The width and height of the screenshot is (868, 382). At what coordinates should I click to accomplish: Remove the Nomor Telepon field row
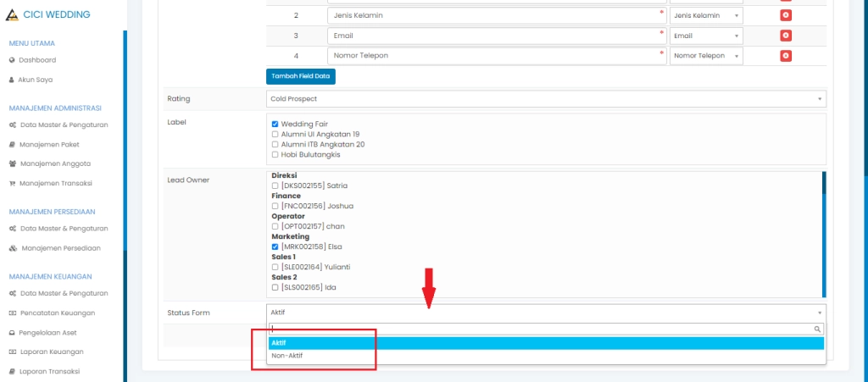786,56
